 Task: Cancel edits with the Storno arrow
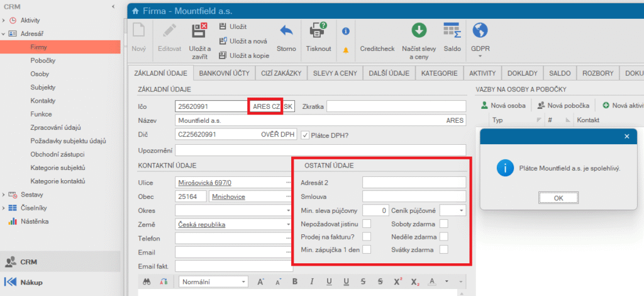point(286,31)
